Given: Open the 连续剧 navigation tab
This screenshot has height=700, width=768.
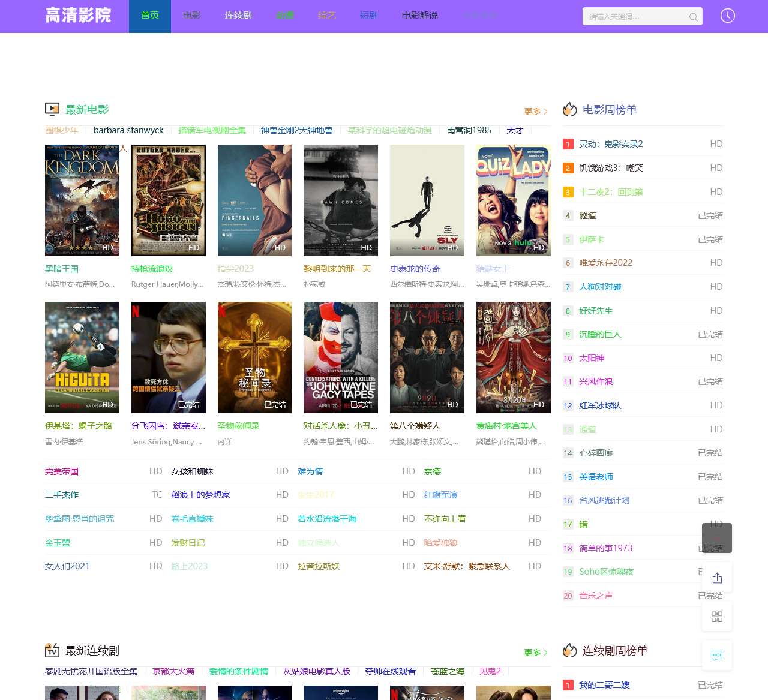Looking at the screenshot, I should click(x=238, y=16).
